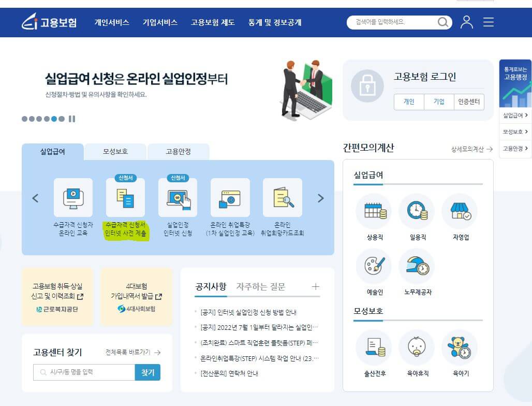This screenshot has height=406, width=532.
Task: Click the 인증센터 button
Action: (469, 102)
